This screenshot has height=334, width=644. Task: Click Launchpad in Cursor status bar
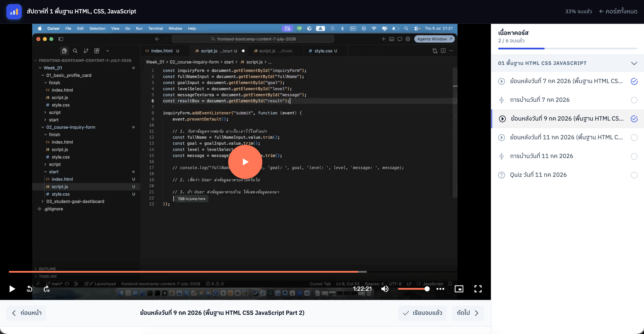[105, 284]
